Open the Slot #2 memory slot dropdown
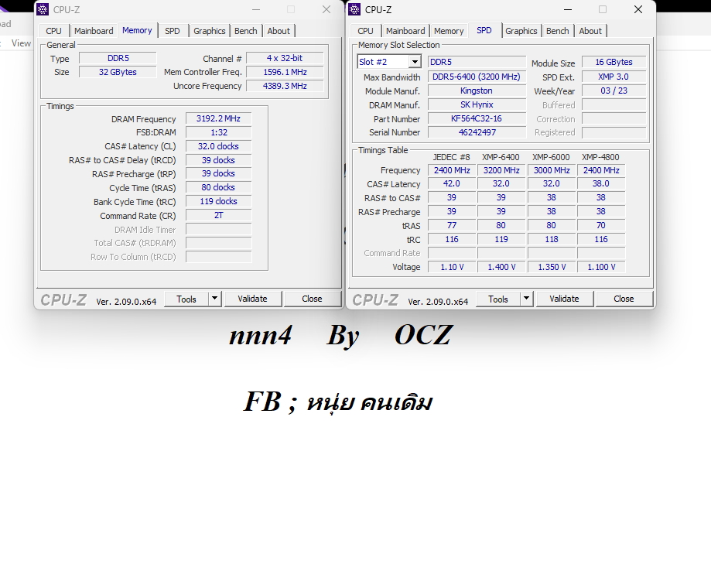This screenshot has width=711, height=588. click(389, 62)
